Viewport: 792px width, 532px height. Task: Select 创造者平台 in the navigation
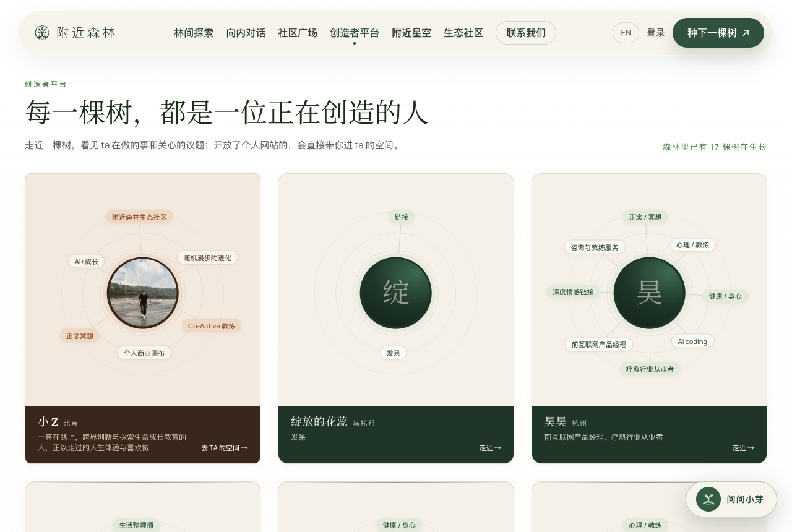355,33
